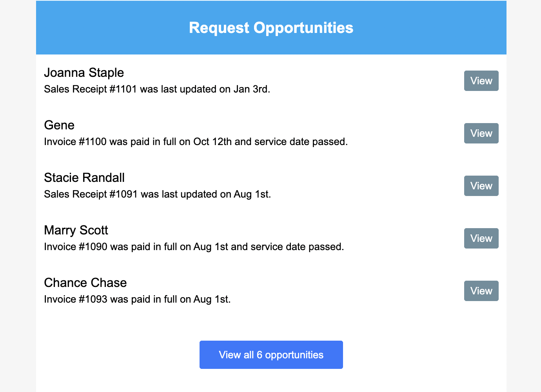
Task: Click the Invoice #1090 reference text
Action: pyautogui.click(x=76, y=247)
